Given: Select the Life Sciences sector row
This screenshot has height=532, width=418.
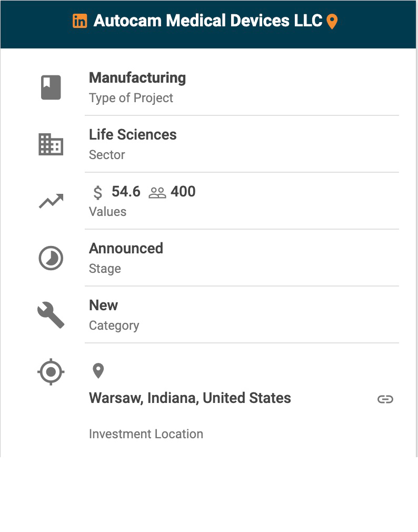Looking at the screenshot, I should pos(133,135).
